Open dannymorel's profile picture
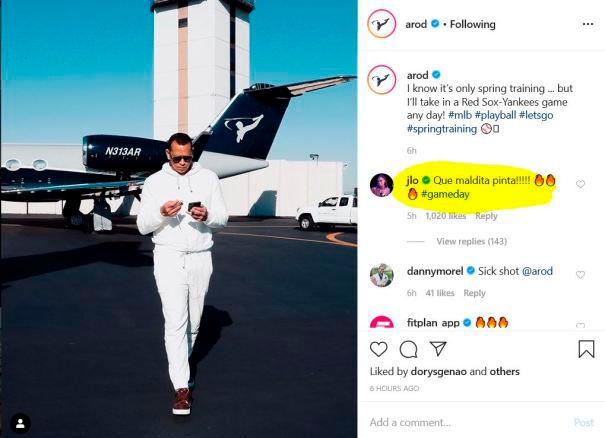Screen dimensions: 605x438 click(381, 275)
